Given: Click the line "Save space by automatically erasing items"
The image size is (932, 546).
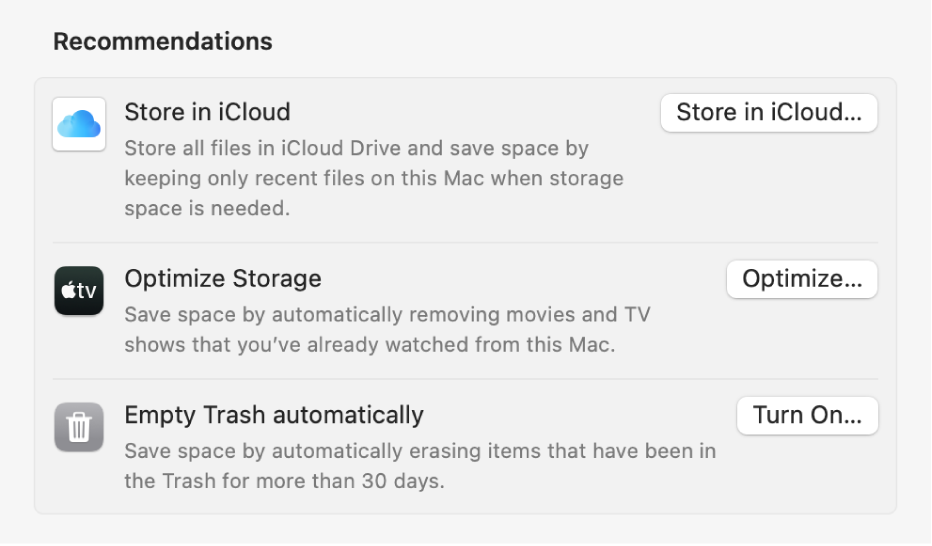Looking at the screenshot, I should coord(420,451).
